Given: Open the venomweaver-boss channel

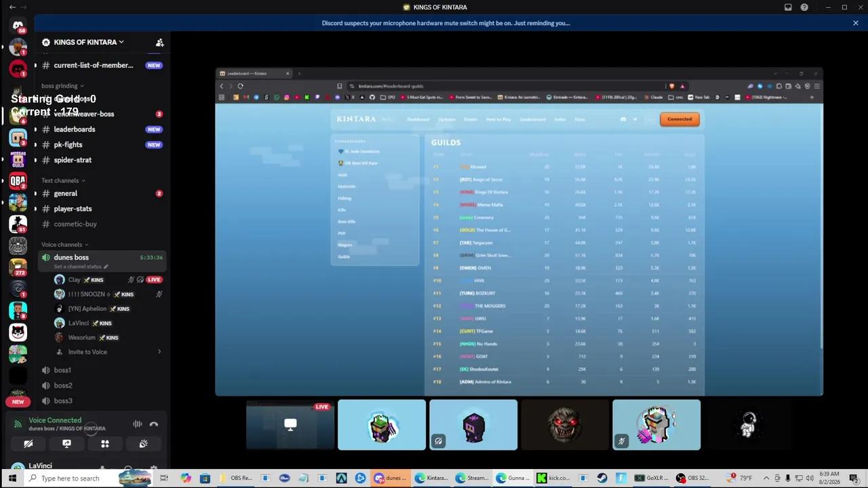Looking at the screenshot, I should click(x=102, y=114).
